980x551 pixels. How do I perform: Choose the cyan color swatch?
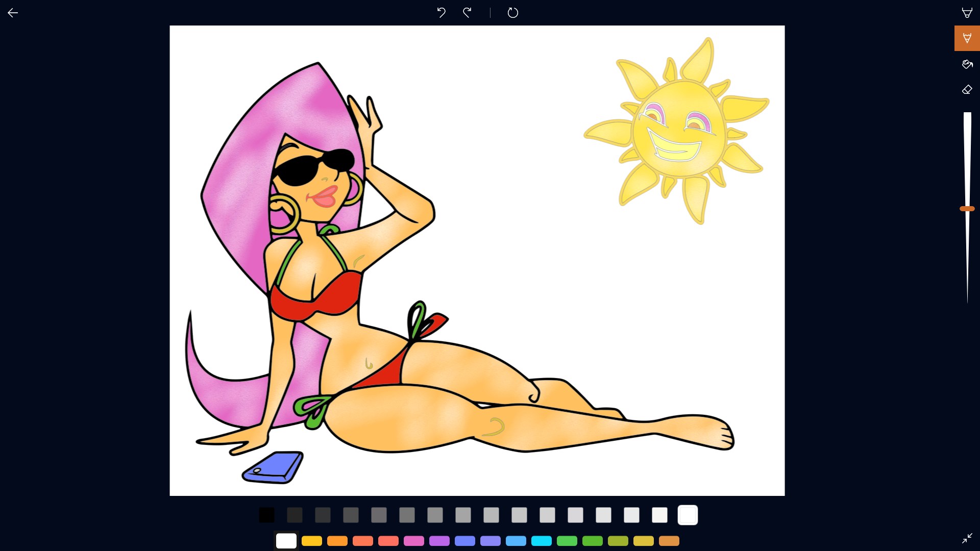click(x=542, y=541)
